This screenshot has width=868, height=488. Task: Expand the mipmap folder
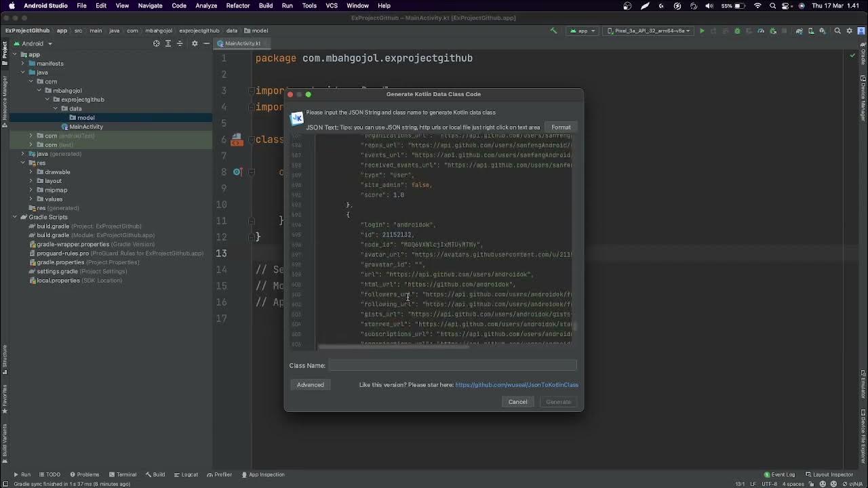[x=31, y=190]
